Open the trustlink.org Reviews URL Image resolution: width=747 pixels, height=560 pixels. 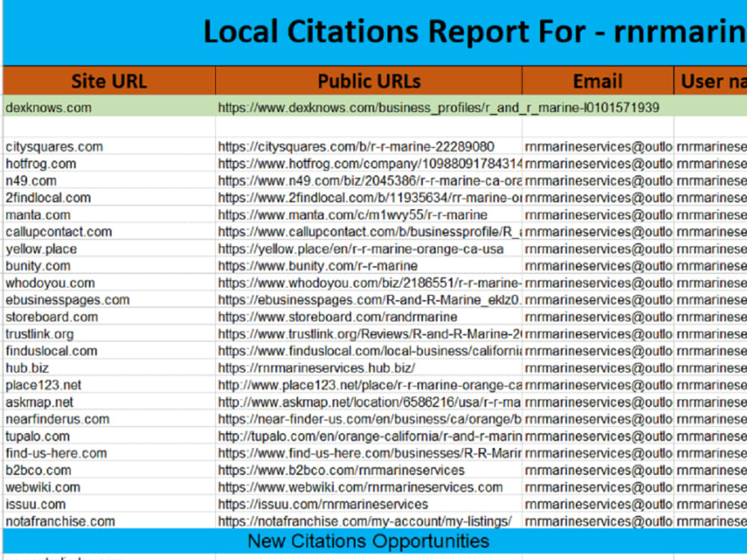pyautogui.click(x=369, y=334)
